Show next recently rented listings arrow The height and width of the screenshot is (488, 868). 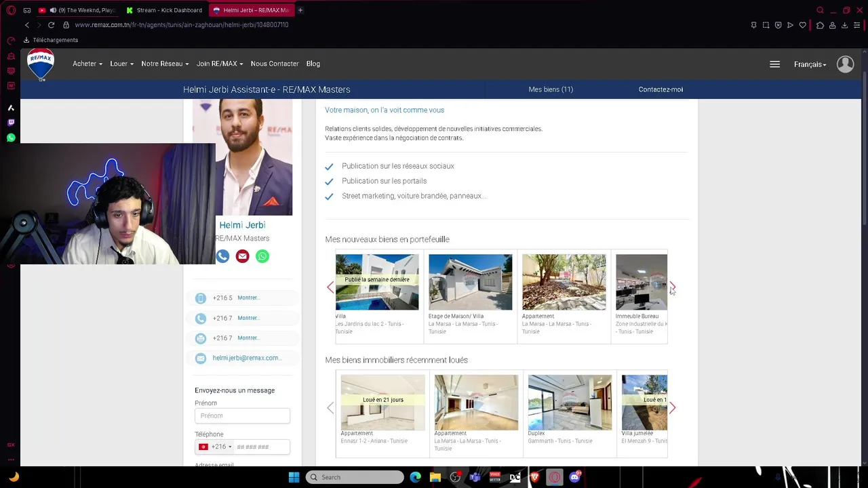click(672, 408)
